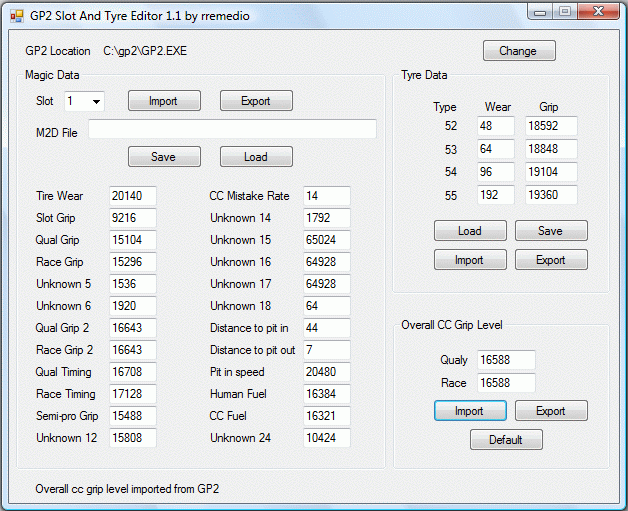The image size is (628, 511).
Task: Load the Tyre Data
Action: [470, 231]
